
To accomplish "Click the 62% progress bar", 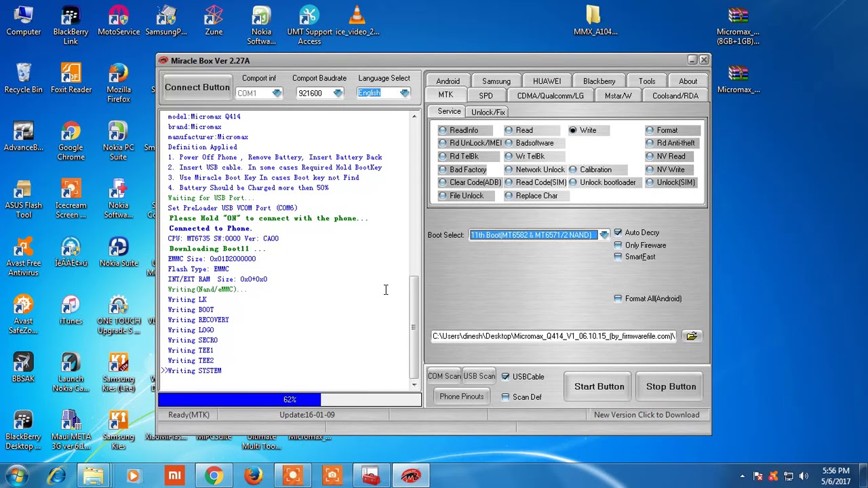I will [290, 400].
